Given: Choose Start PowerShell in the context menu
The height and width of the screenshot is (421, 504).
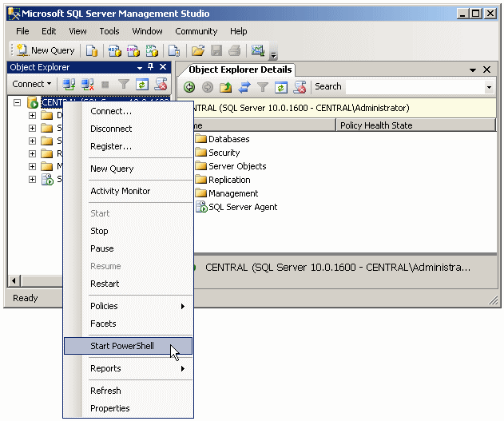Looking at the screenshot, I should pyautogui.click(x=129, y=346).
